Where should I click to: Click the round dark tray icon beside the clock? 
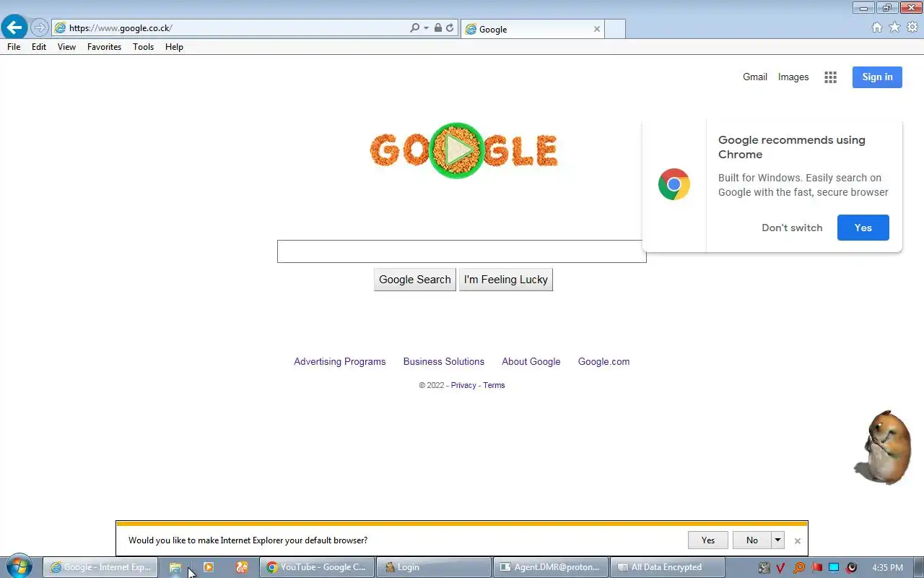[852, 568]
